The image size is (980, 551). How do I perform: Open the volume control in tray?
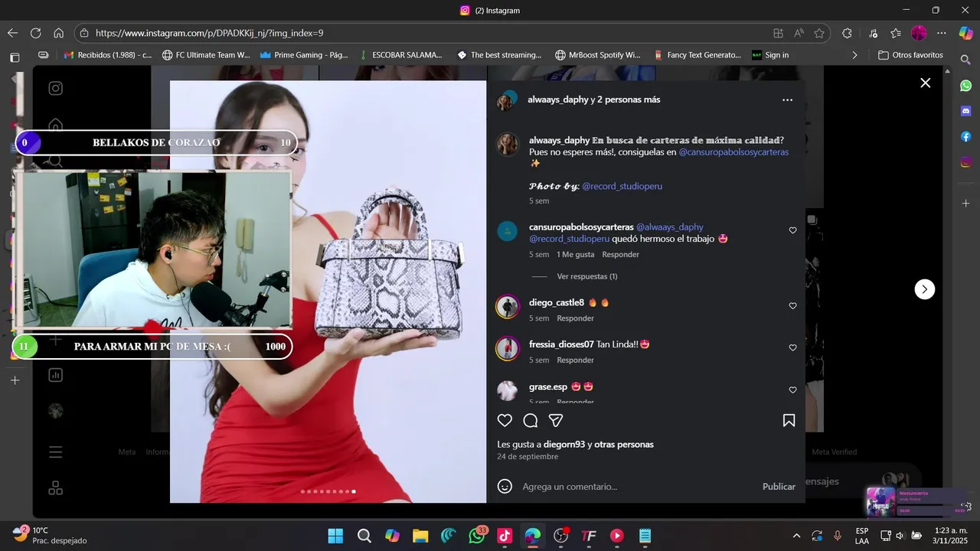pos(900,536)
